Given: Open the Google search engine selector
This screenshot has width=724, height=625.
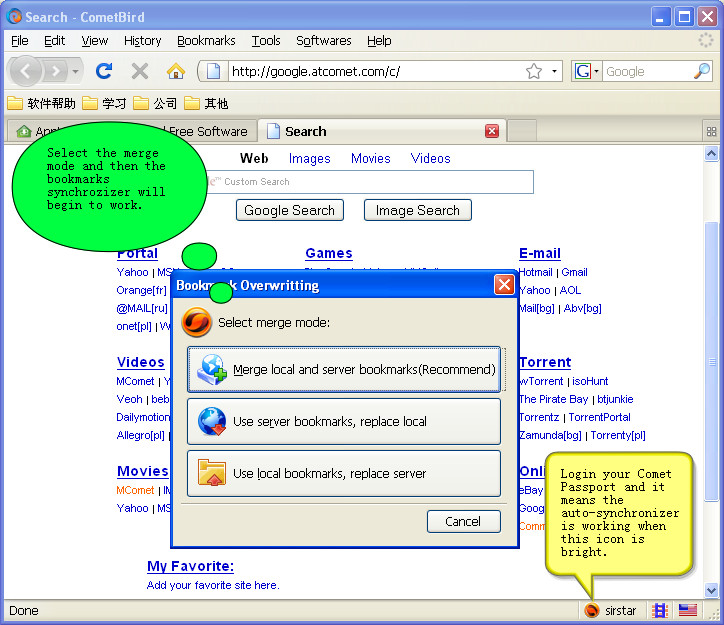Looking at the screenshot, I should click(586, 71).
